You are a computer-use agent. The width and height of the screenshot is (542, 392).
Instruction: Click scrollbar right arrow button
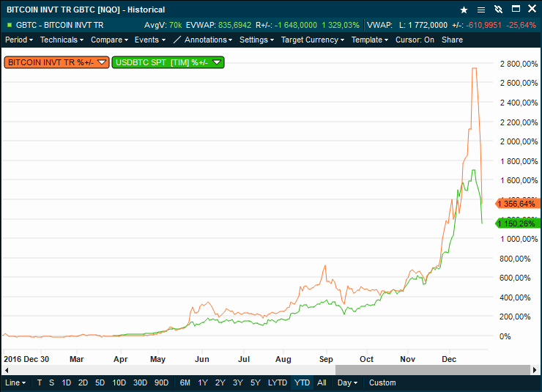coord(535,370)
